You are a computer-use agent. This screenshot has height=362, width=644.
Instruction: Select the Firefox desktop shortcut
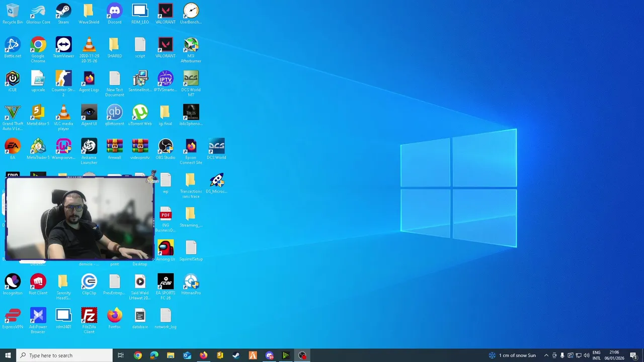tap(115, 318)
